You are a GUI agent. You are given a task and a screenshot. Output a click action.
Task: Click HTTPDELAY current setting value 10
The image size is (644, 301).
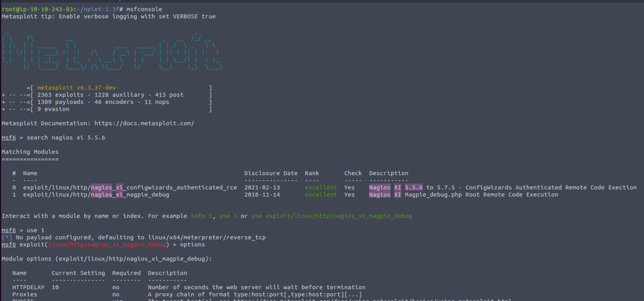[x=55, y=287]
